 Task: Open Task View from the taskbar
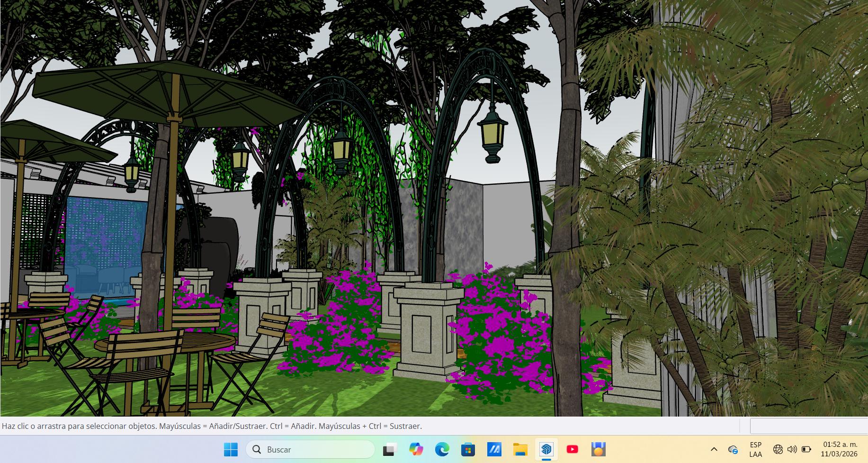tap(390, 449)
